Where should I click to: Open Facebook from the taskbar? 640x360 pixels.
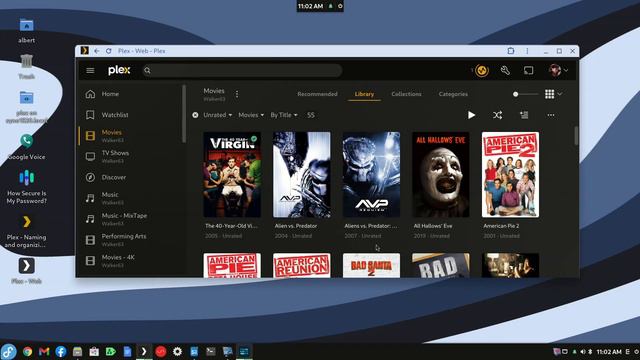pyautogui.click(x=61, y=351)
